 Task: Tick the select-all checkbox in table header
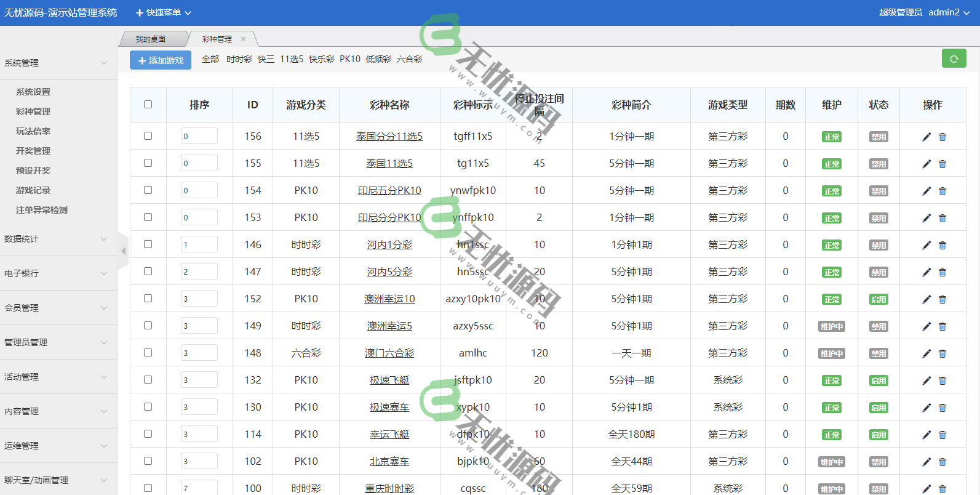(148, 104)
